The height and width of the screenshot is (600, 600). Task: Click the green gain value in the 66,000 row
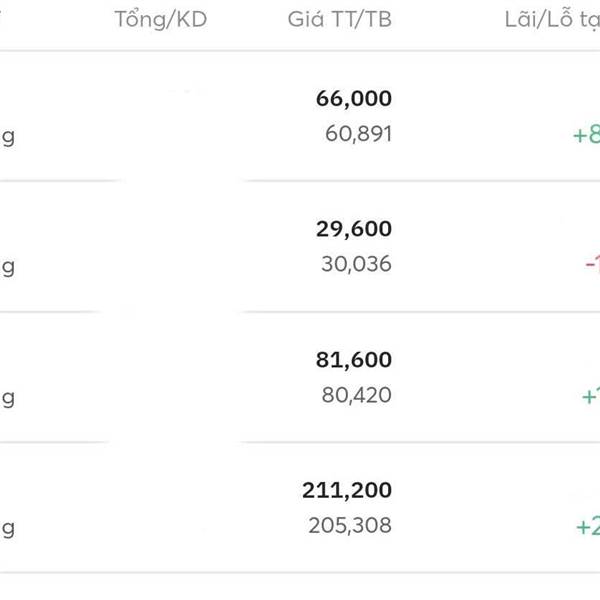tap(585, 135)
